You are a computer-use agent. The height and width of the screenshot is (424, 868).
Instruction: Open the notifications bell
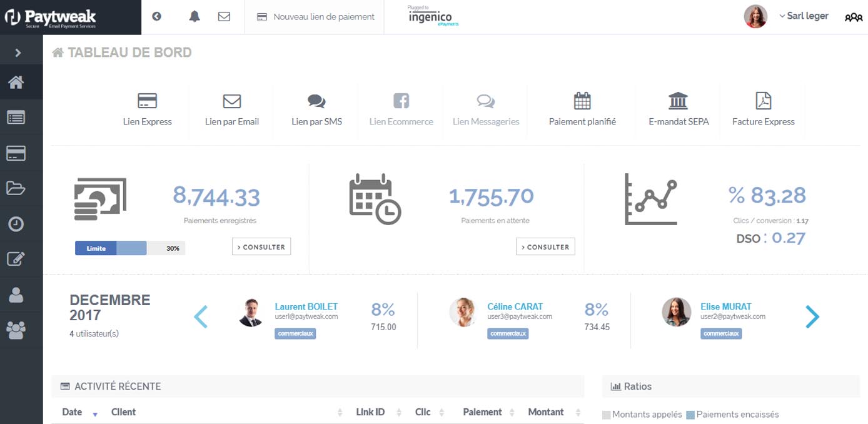click(194, 16)
